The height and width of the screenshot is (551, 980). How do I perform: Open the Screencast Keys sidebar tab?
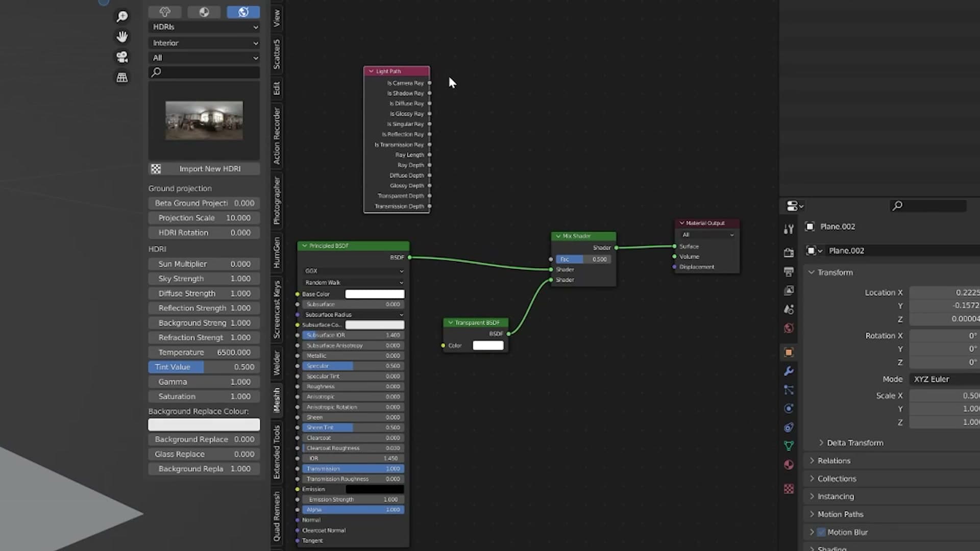(277, 309)
